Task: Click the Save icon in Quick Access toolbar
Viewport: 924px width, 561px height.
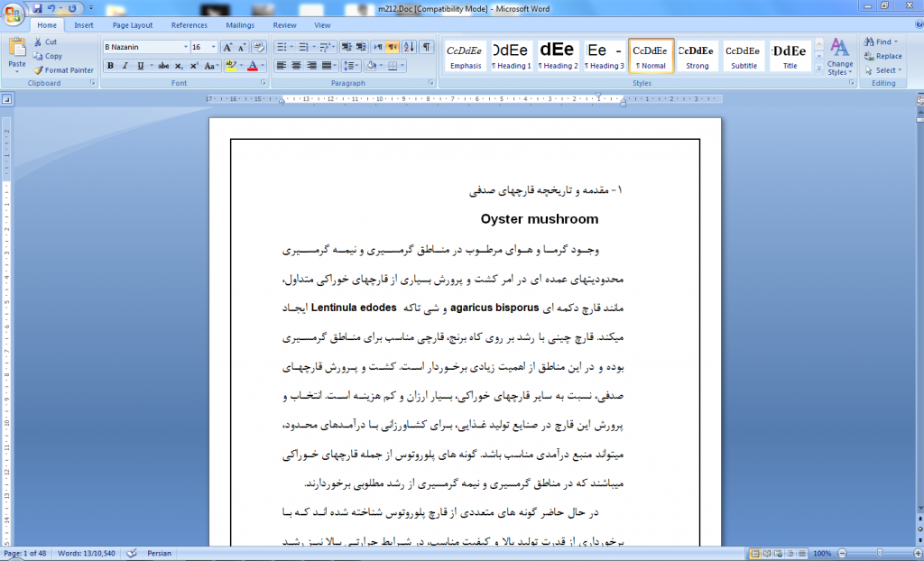Action: point(36,8)
